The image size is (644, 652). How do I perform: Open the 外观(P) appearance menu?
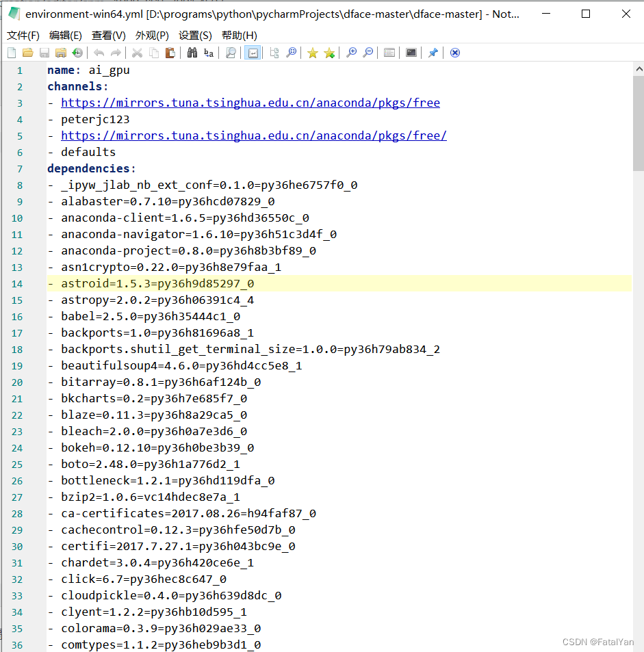point(151,36)
